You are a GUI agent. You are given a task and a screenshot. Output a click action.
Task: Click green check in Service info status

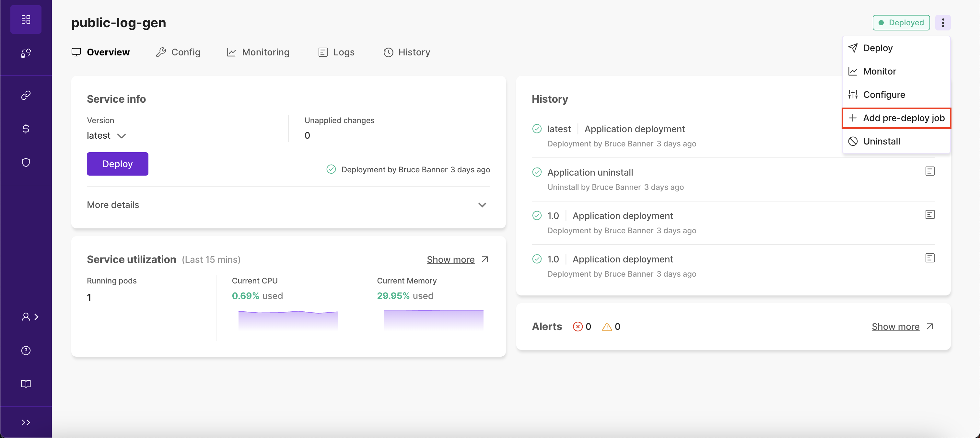tap(331, 169)
